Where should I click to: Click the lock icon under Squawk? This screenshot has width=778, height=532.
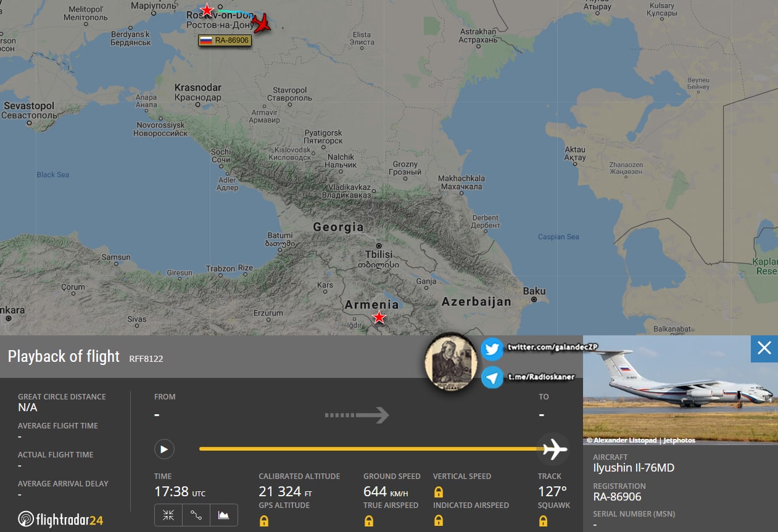click(x=543, y=521)
